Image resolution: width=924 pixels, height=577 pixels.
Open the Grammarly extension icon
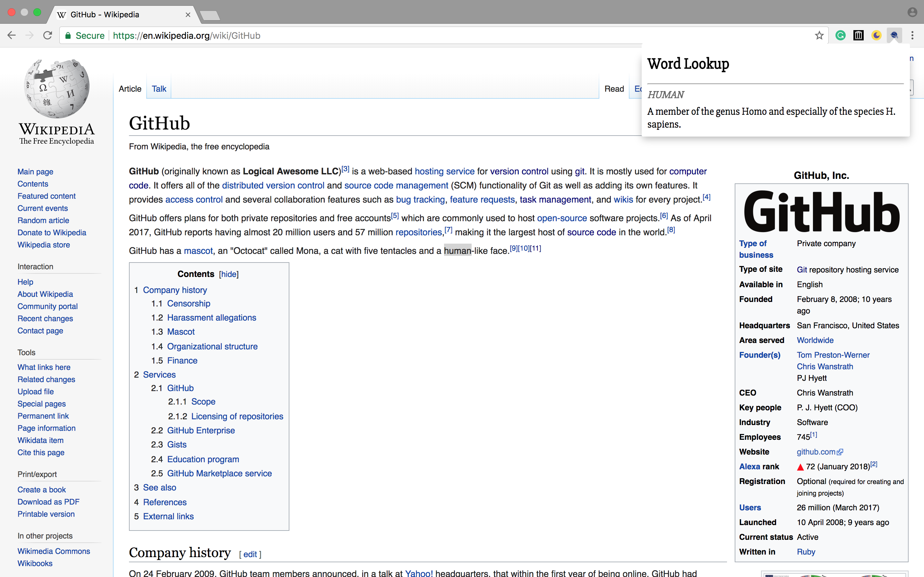pyautogui.click(x=840, y=36)
